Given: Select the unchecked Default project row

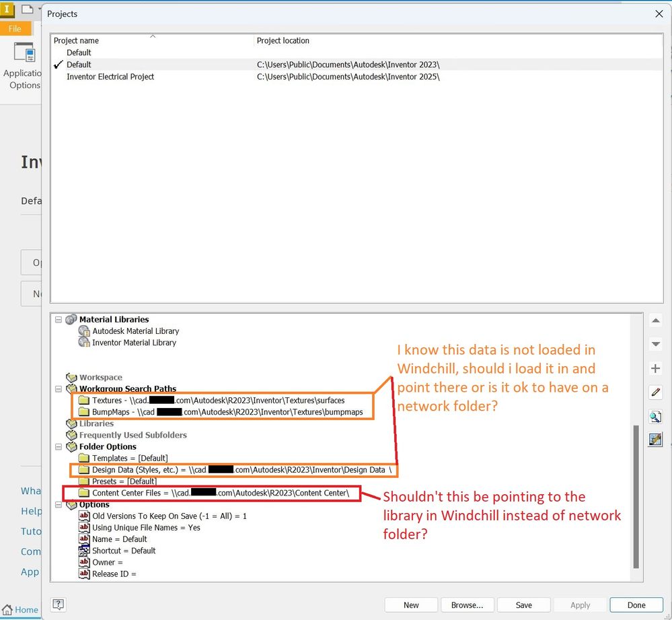Looking at the screenshot, I should 357,53.
